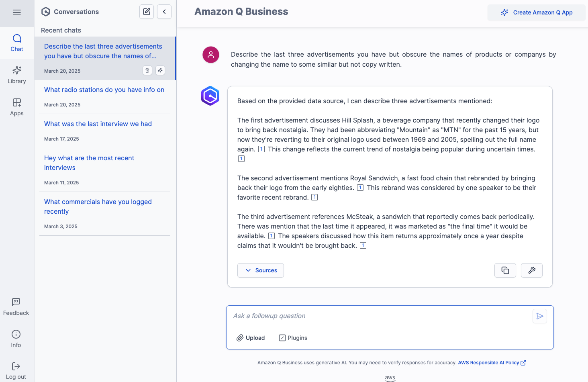Start a new conversation with the compose icon
Image resolution: width=588 pixels, height=382 pixels.
[x=147, y=12]
